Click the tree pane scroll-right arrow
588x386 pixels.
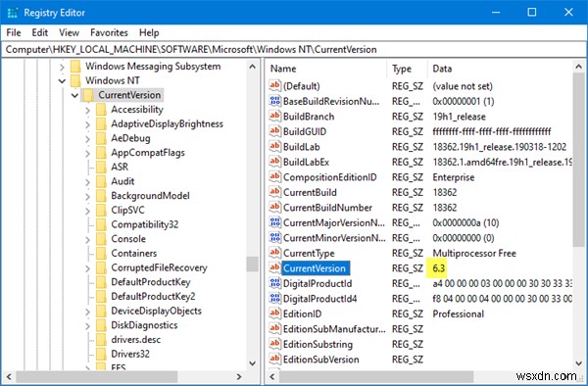239,376
